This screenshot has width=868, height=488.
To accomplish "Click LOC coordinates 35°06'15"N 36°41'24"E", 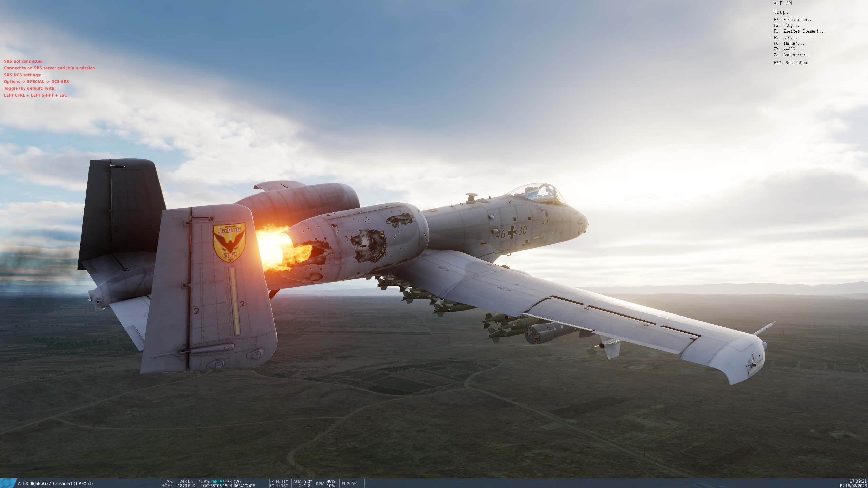I will pos(228,486).
